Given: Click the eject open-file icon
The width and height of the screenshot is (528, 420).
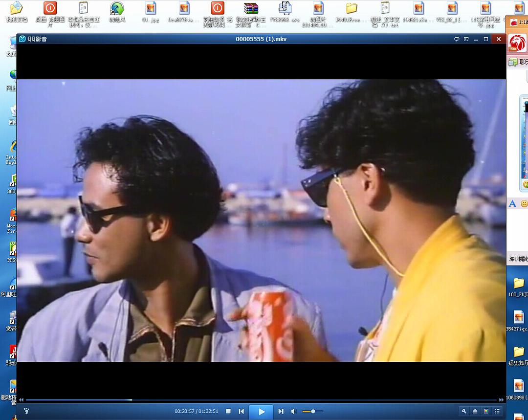Looking at the screenshot, I should click(475, 411).
